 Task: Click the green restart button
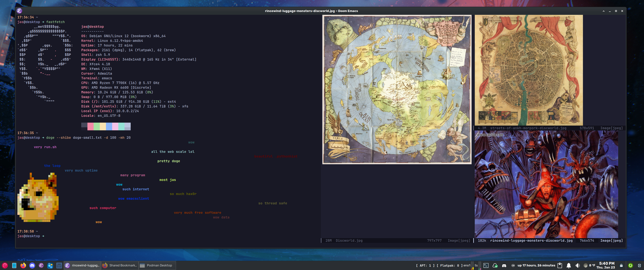[x=630, y=265]
